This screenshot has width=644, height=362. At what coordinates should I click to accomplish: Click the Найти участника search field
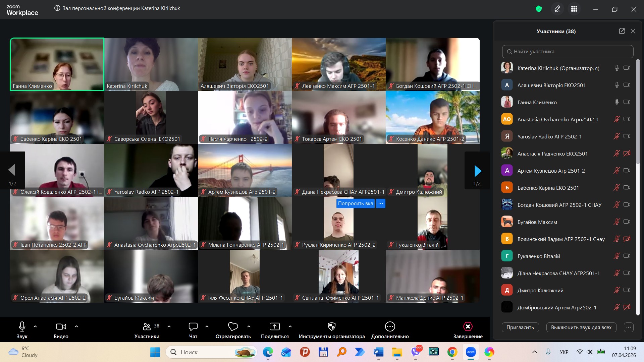point(568,52)
